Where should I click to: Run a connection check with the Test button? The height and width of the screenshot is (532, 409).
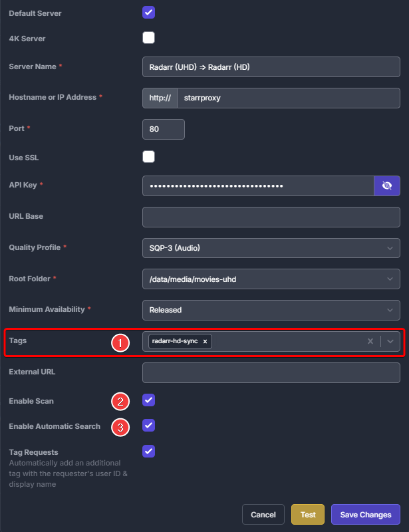[x=307, y=514]
